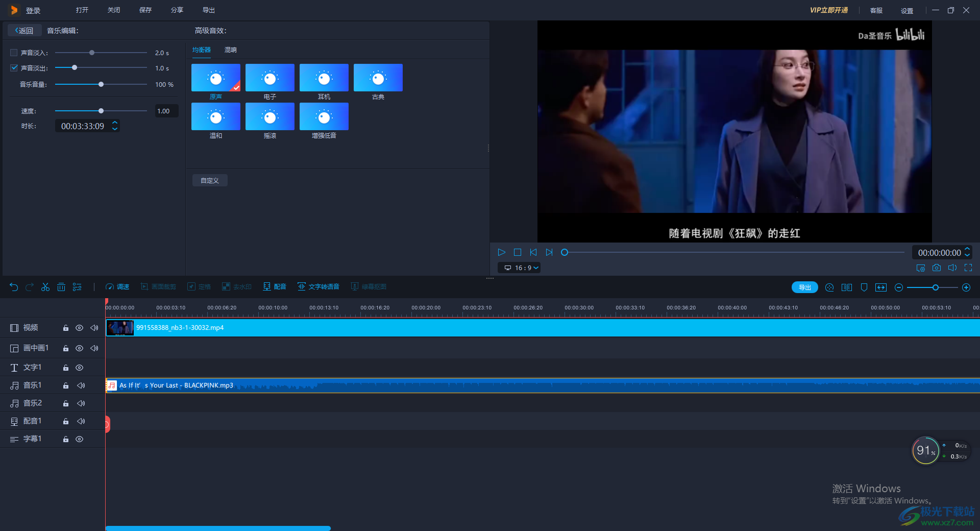
Task: Hide the 字幕1 subtitle track
Action: [80, 439]
